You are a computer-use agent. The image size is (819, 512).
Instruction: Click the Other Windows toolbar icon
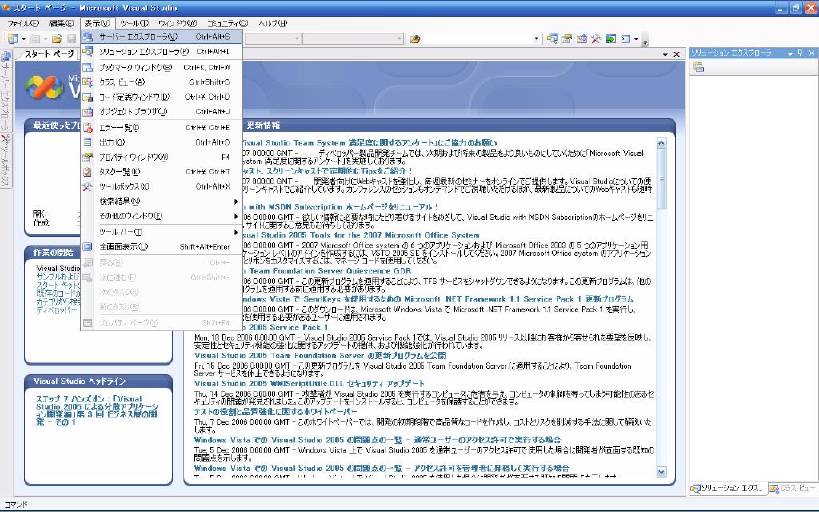[x=625, y=39]
